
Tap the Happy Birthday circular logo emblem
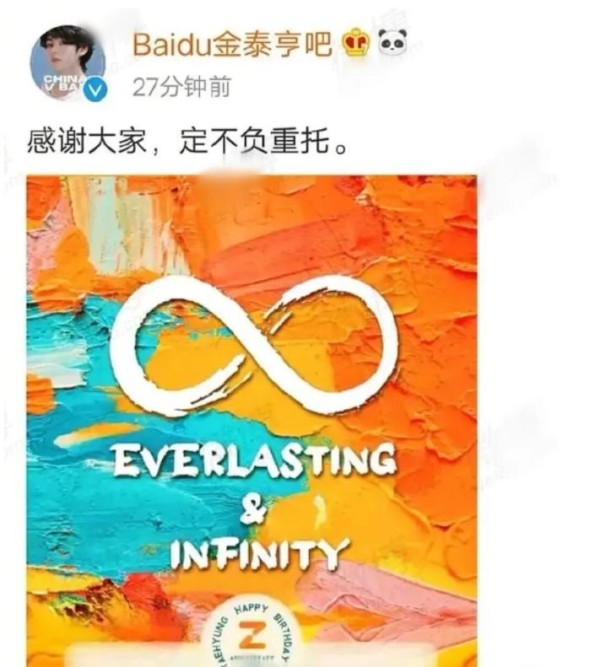tap(254, 635)
